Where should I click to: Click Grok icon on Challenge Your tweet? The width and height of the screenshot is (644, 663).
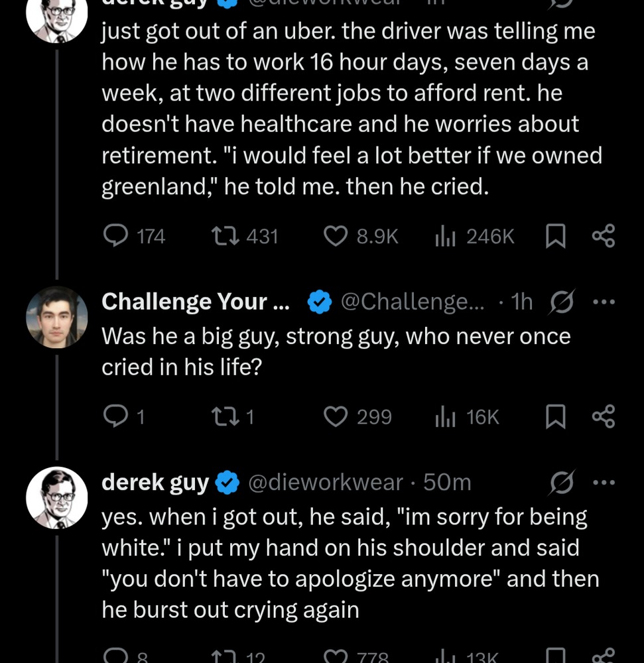562,302
